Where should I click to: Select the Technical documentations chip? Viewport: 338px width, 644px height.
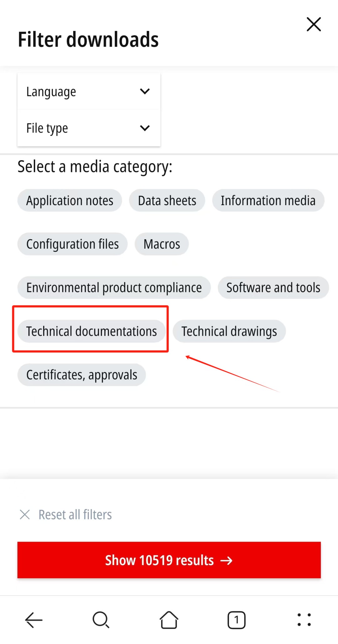click(x=91, y=331)
